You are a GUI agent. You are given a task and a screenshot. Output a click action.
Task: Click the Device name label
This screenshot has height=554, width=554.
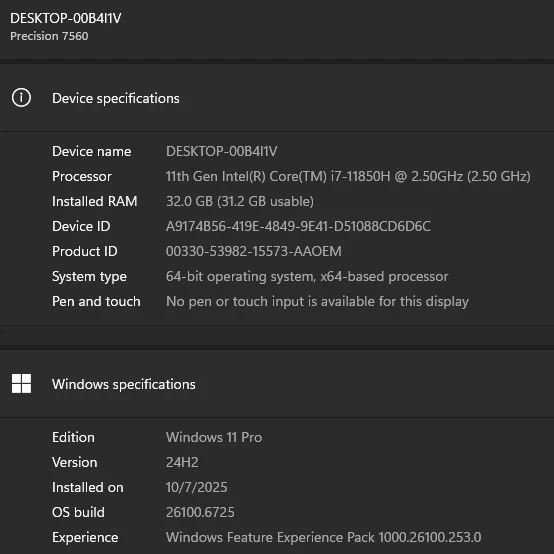[x=92, y=151]
